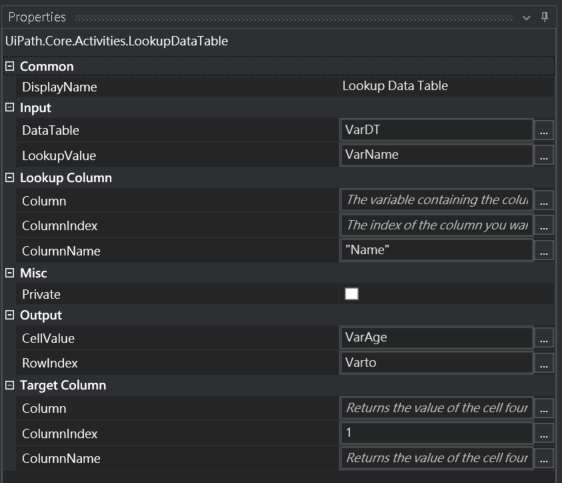Screen dimensions: 562x483
Task: Collapse the Lookup Column section
Action: tap(10, 177)
